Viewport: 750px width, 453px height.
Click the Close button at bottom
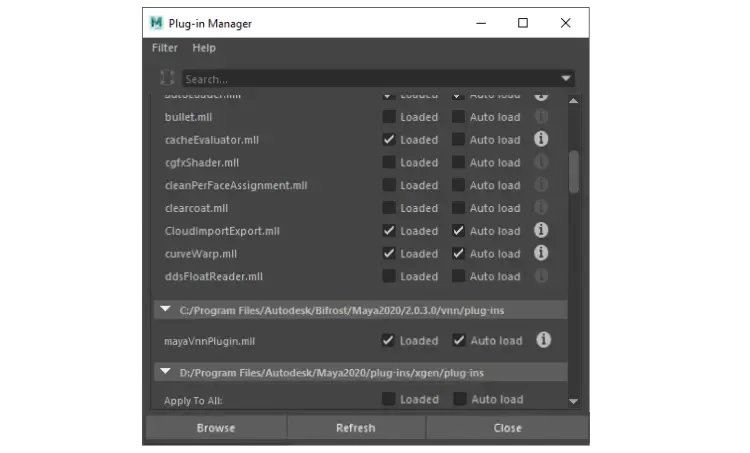(x=507, y=428)
